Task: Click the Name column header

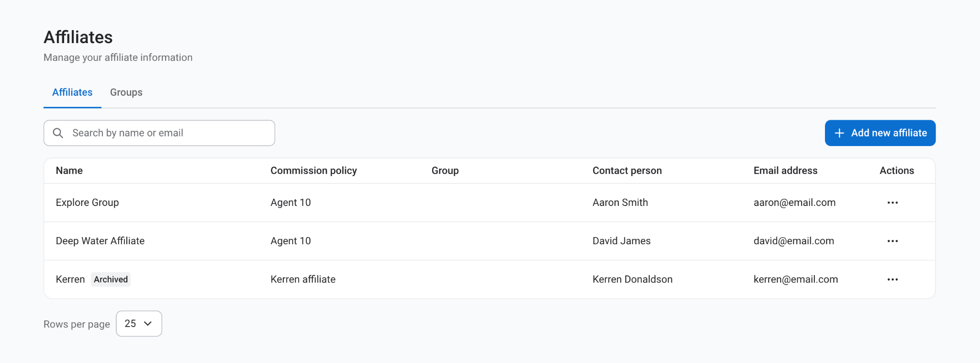Action: [x=69, y=170]
